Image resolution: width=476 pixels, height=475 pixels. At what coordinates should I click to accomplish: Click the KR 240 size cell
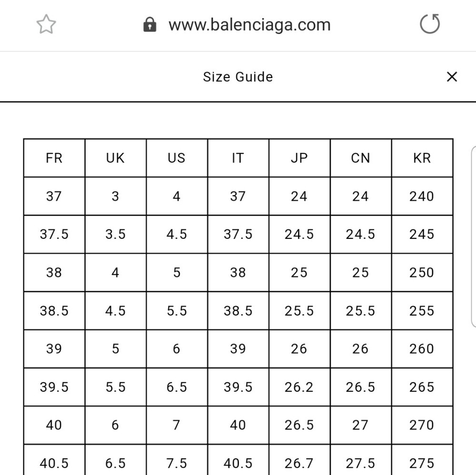[x=422, y=196]
